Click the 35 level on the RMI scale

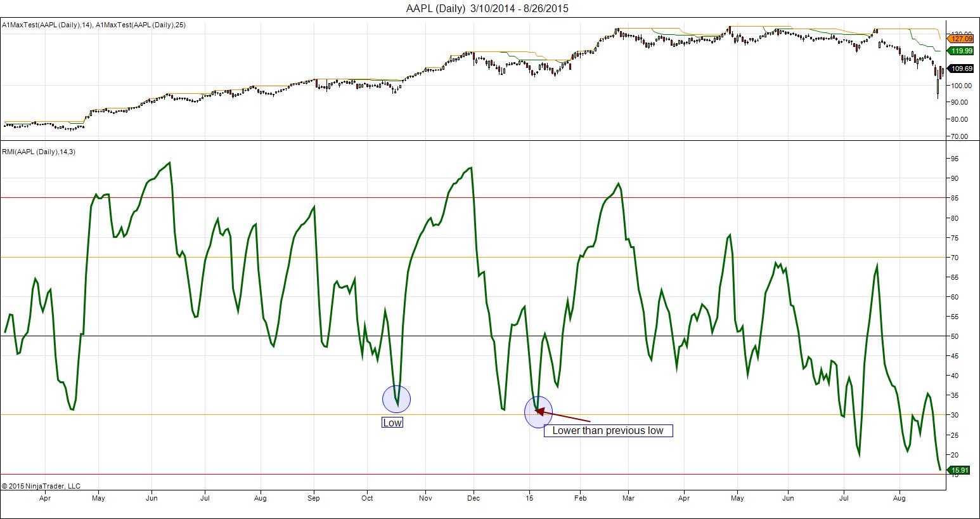pyautogui.click(x=954, y=395)
